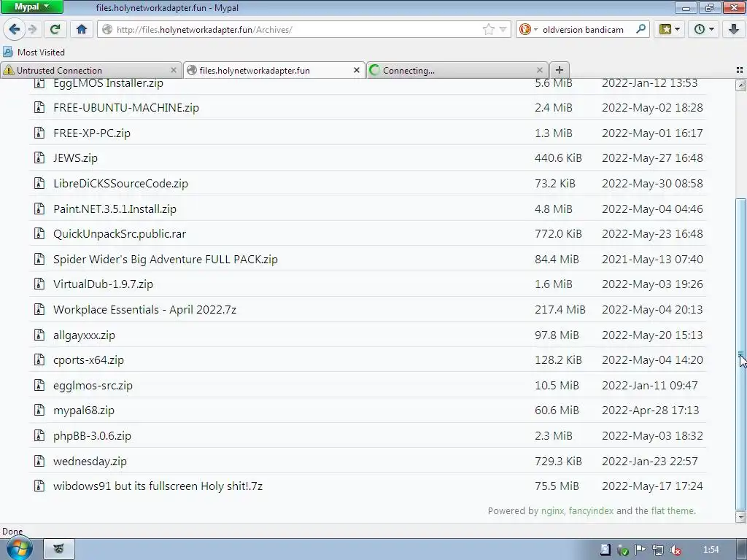Open a new tab with plus button
The height and width of the screenshot is (560, 747).
560,70
